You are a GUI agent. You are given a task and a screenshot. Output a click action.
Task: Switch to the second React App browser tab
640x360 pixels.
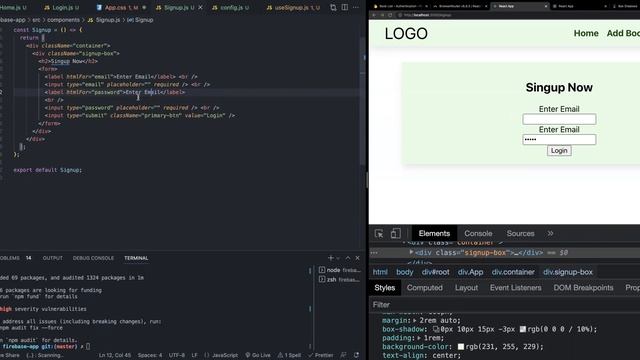pos(580,6)
